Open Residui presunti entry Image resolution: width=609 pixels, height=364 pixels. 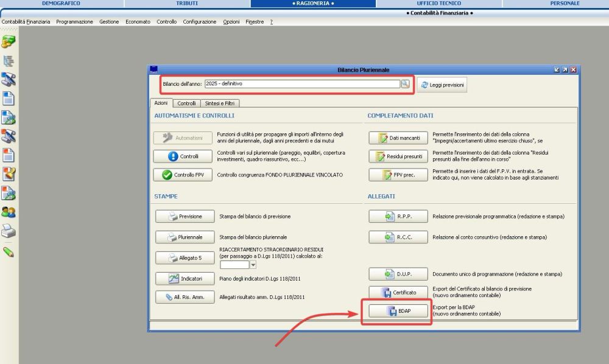pos(398,156)
